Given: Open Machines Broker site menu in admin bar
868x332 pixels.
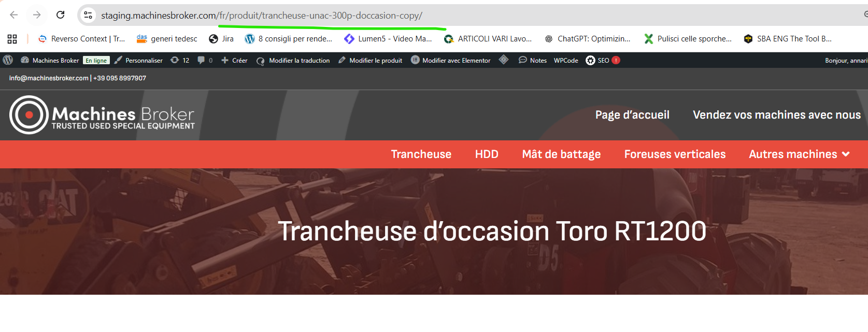Looking at the screenshot, I should coord(50,60).
